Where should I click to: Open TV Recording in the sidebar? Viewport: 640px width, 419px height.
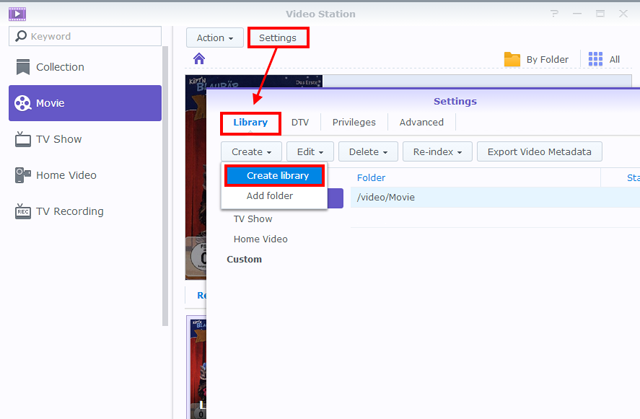click(85, 211)
